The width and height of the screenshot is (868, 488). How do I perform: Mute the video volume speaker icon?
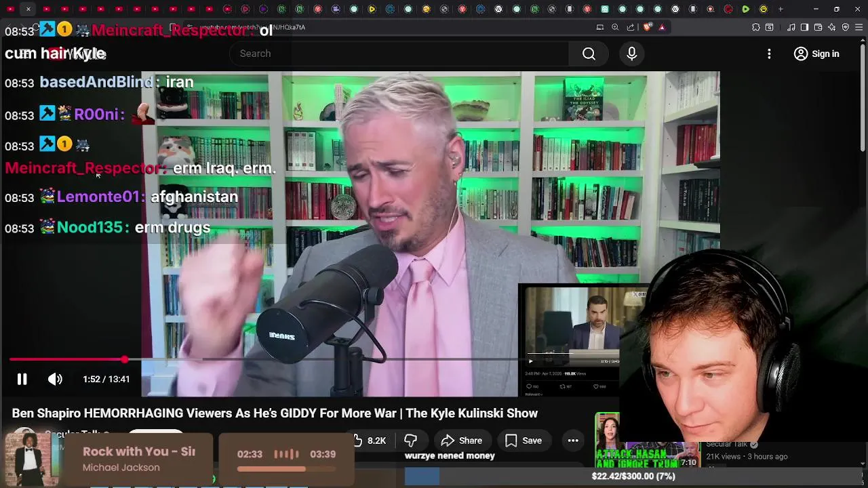(55, 380)
